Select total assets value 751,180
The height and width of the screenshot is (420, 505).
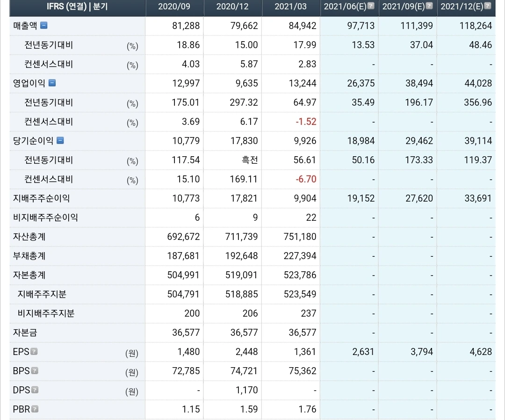point(300,236)
